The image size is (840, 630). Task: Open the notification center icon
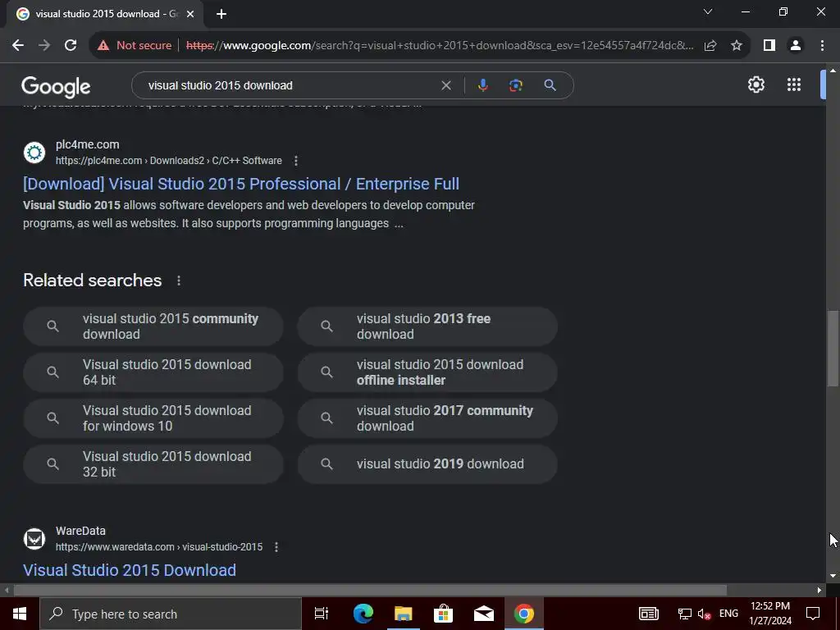tap(813, 614)
